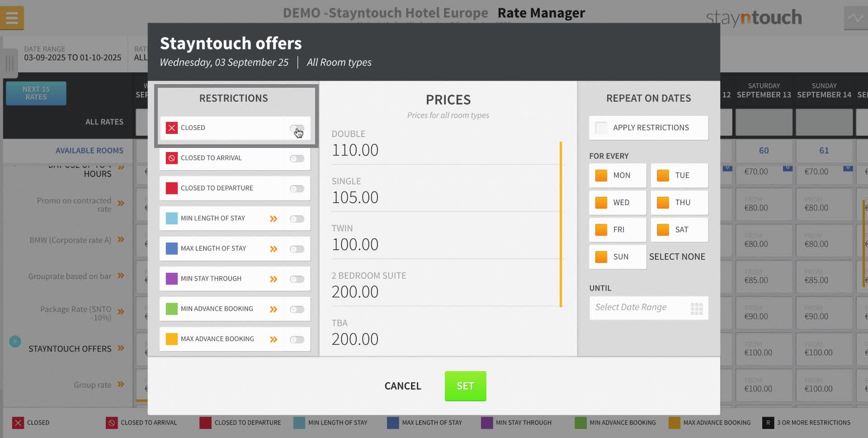This screenshot has width=868, height=438.
Task: Toggle the Closed to Departure switch
Action: click(297, 189)
